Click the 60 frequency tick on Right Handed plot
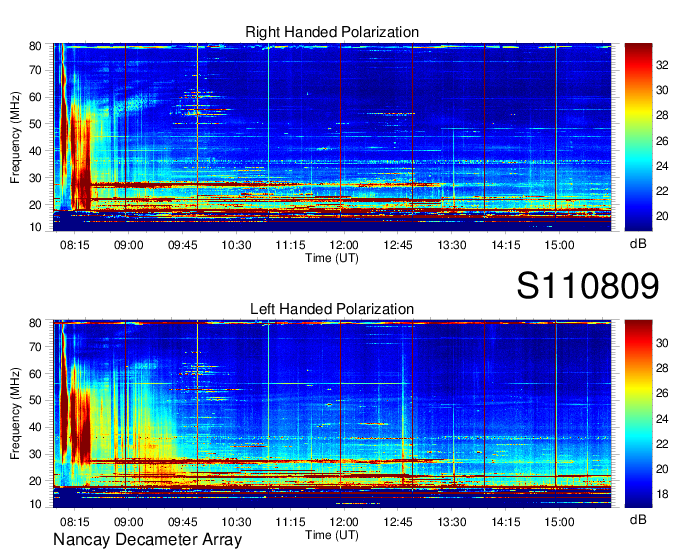Image resolution: width=680 pixels, height=552 pixels. (x=35, y=97)
